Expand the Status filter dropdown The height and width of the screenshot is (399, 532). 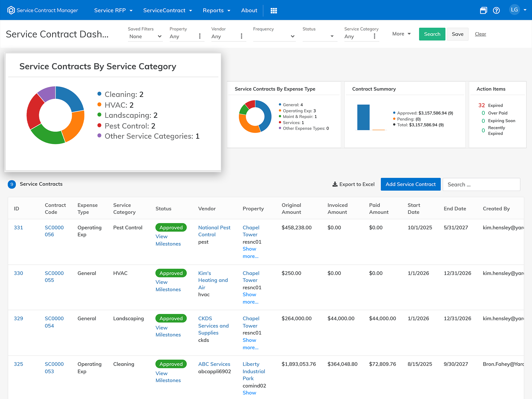[320, 36]
